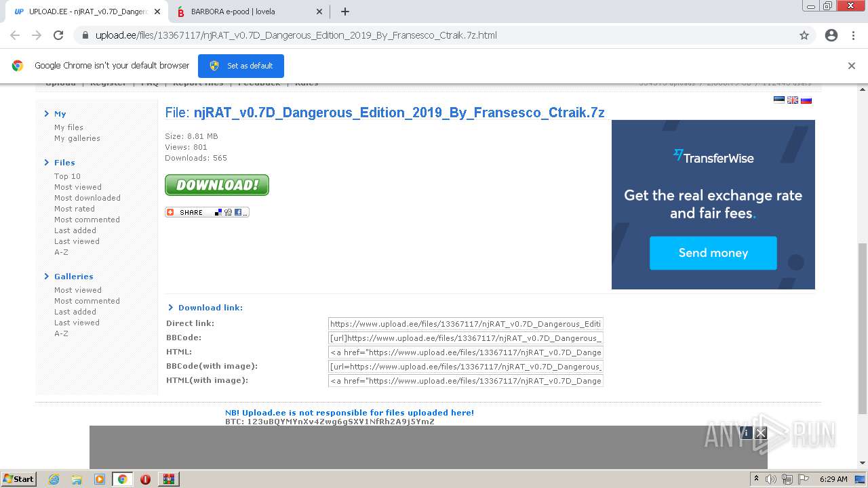Screen dimensions: 868x488
Task: Switch to the BARBORA e-pood tab
Action: 250,12
